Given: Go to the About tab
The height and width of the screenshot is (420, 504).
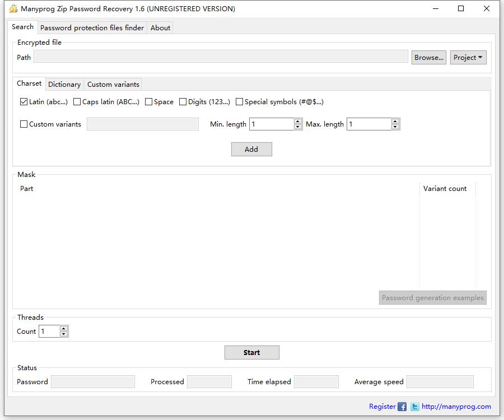Looking at the screenshot, I should click(x=161, y=28).
